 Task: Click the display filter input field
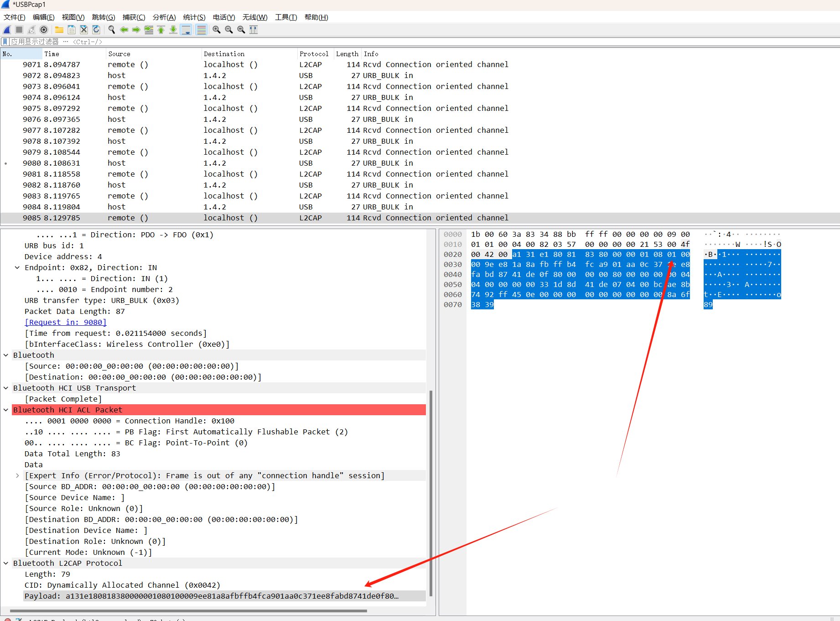pyautogui.click(x=424, y=42)
